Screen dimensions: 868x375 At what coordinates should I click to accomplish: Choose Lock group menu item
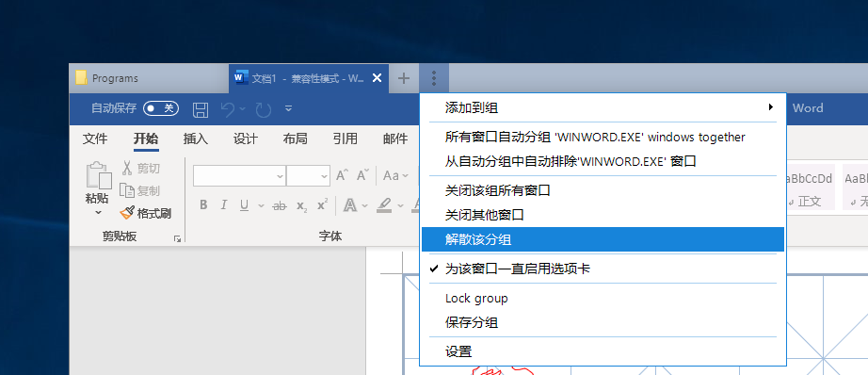[603, 298]
